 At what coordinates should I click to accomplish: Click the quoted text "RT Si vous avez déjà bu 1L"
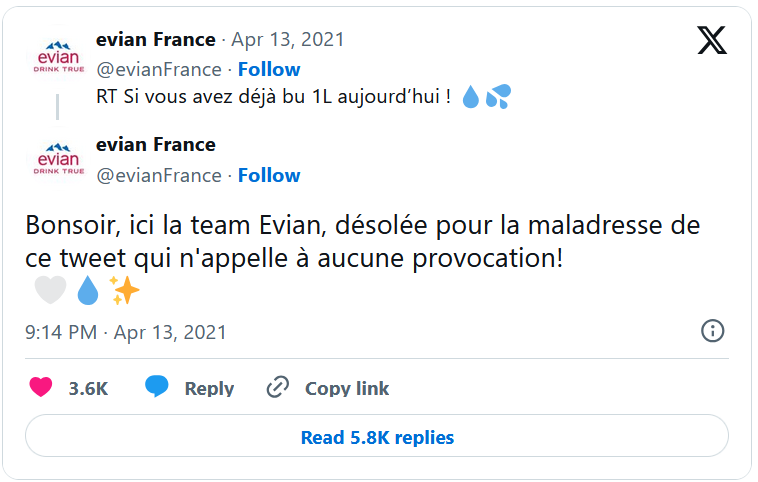point(214,97)
